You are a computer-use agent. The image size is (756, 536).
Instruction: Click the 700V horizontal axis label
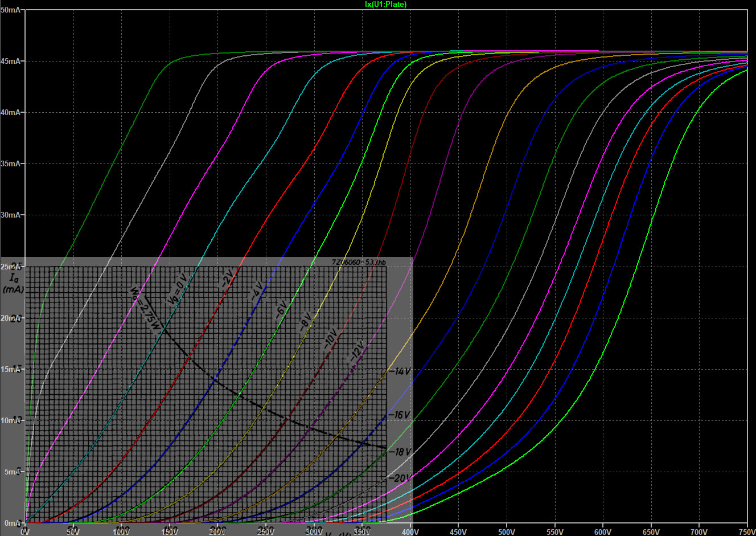[699, 531]
